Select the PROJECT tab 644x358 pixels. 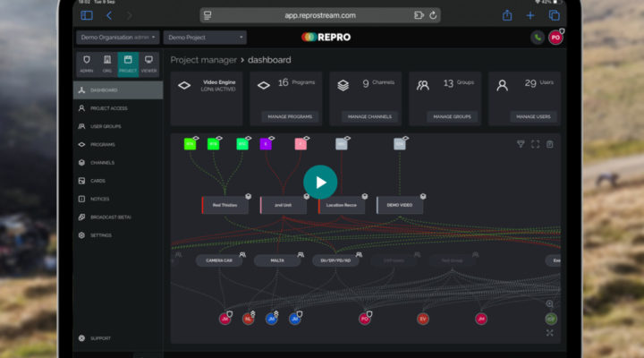tap(128, 64)
